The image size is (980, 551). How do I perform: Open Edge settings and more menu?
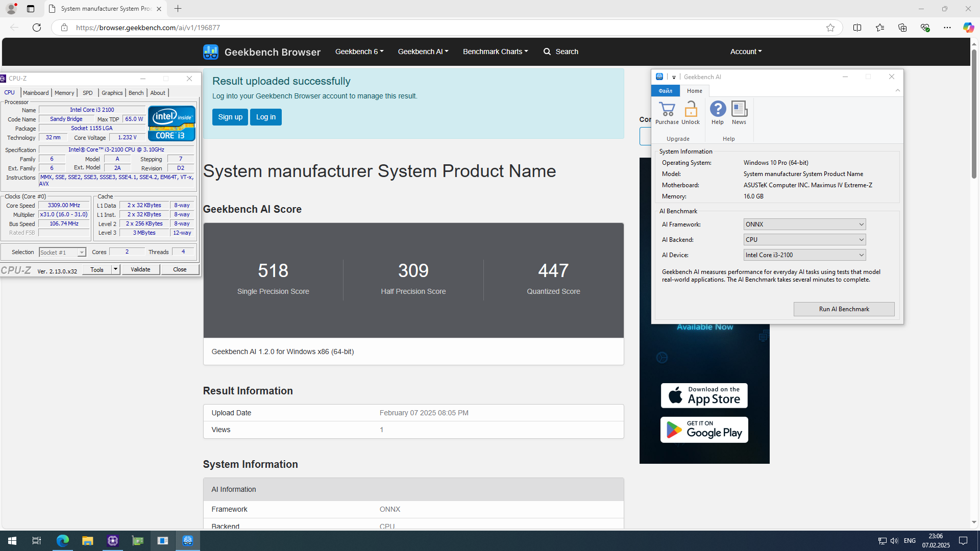pyautogui.click(x=947, y=28)
